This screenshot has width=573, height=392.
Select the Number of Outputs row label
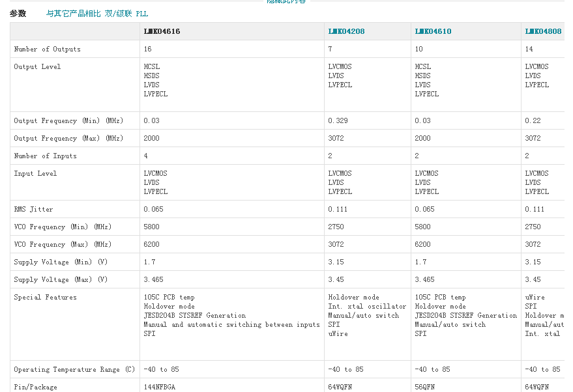pyautogui.click(x=47, y=49)
